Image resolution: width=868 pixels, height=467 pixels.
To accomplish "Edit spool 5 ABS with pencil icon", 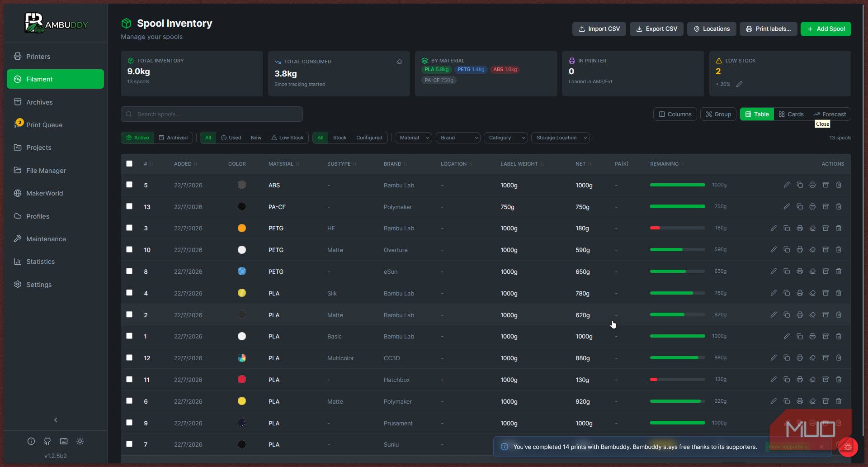I will (x=787, y=185).
